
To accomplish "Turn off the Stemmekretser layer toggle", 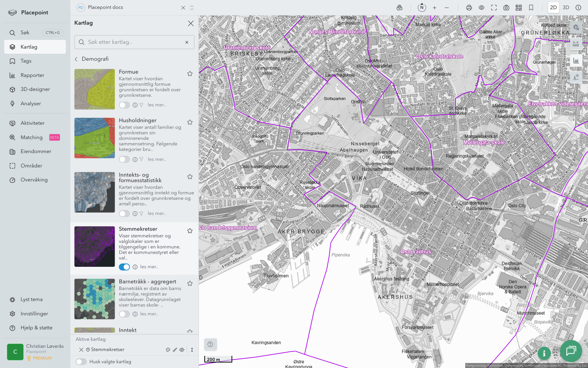I will [x=124, y=267].
